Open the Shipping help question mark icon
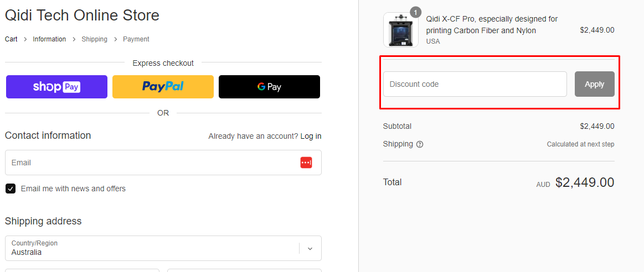The height and width of the screenshot is (272, 644). [x=420, y=144]
